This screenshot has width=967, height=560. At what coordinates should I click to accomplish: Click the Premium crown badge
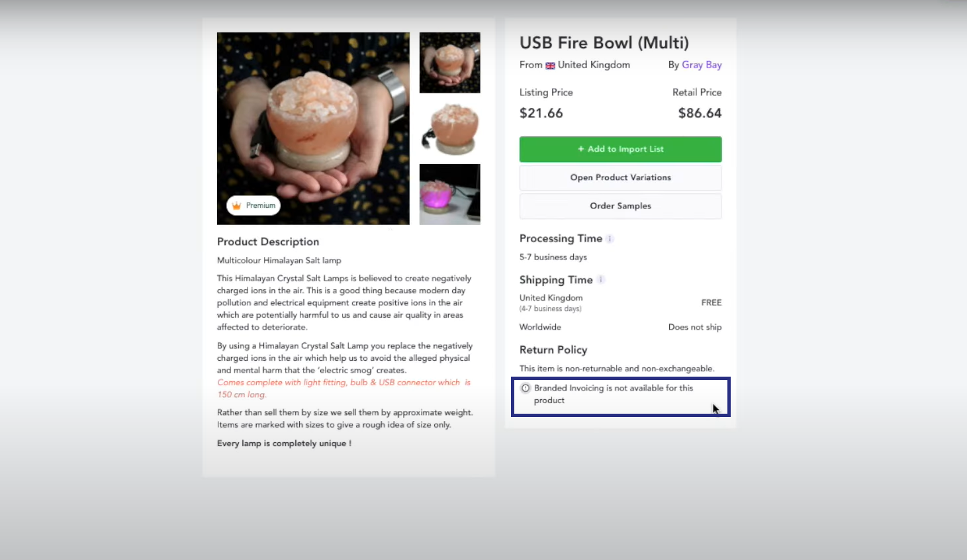253,205
